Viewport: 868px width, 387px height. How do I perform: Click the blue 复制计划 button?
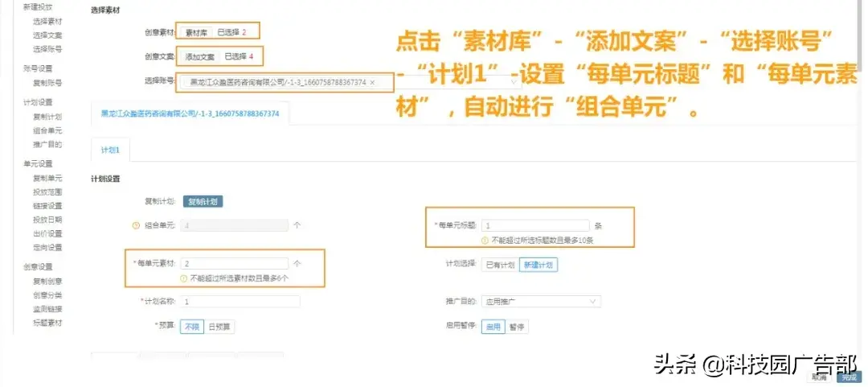[203, 202]
